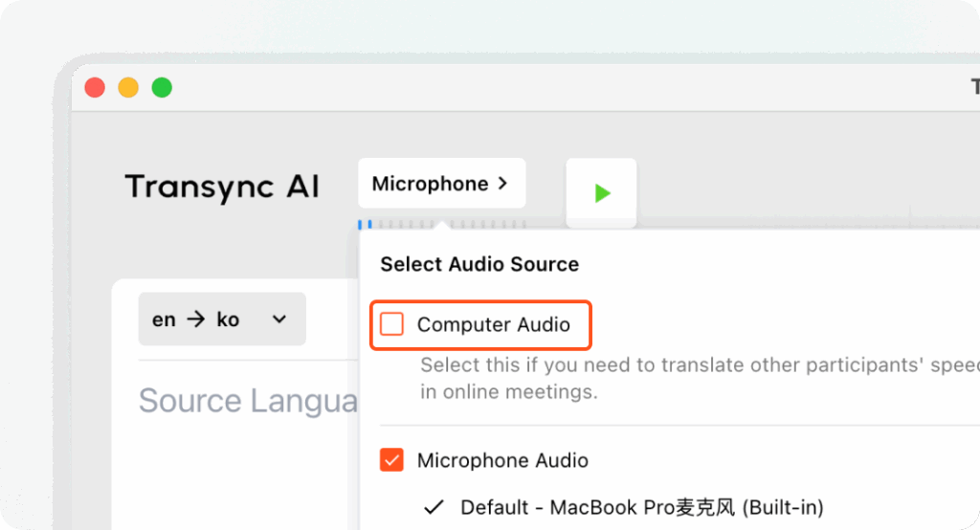Image resolution: width=980 pixels, height=530 pixels.
Task: Start translation with the green play button
Action: tap(601, 192)
